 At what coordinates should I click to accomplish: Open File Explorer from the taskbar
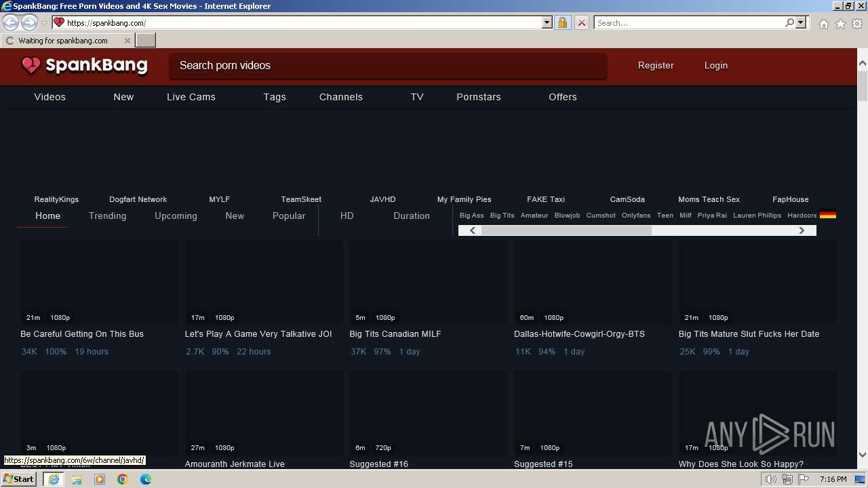[x=77, y=479]
